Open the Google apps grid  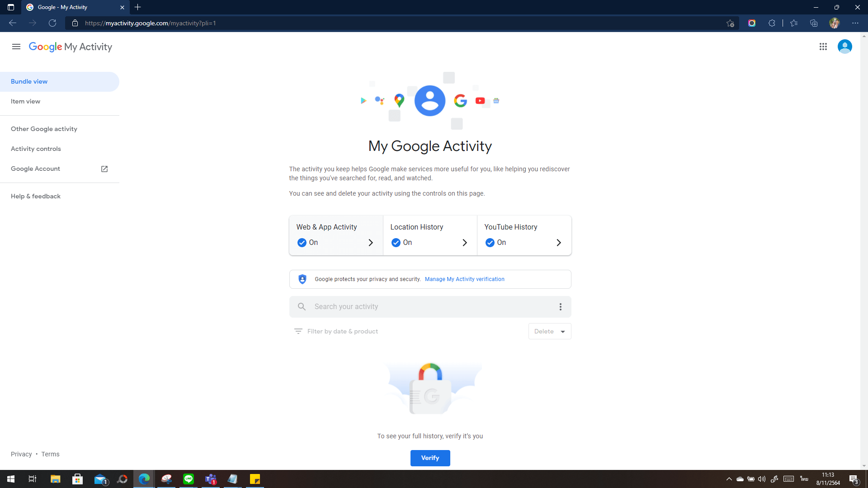(x=823, y=47)
